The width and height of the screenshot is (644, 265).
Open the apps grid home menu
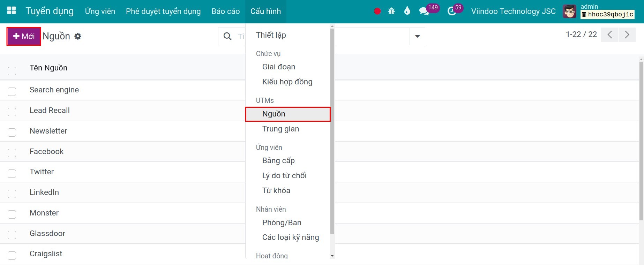(12, 11)
